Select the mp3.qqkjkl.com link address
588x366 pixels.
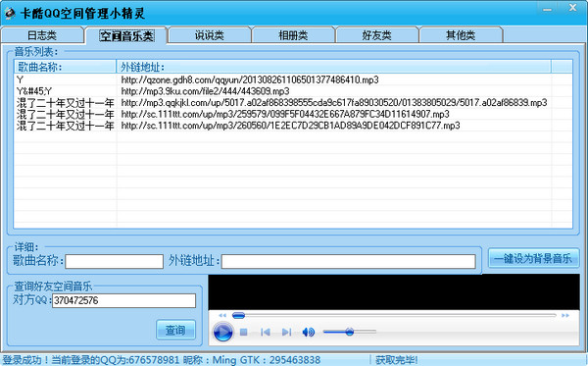[x=334, y=102]
